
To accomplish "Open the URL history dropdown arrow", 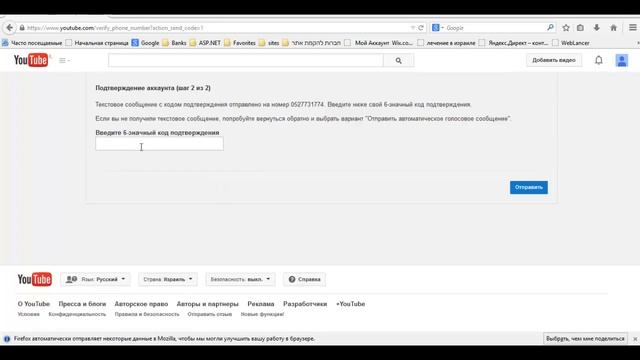I will click(413, 28).
